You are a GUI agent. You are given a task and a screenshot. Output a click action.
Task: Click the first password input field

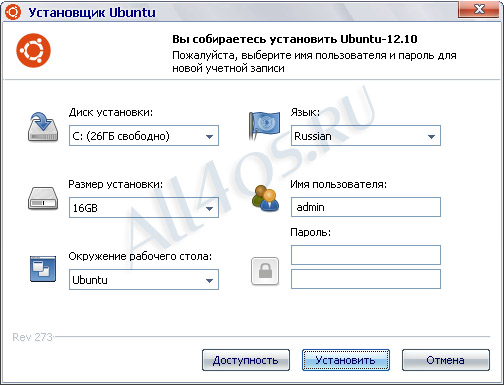366,255
